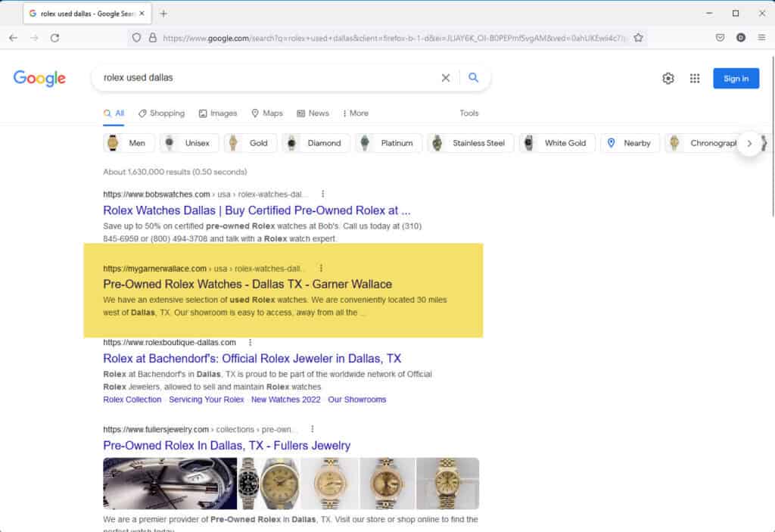Viewport: 775px width, 532px height.
Task: Open Rolex at Bachendorf's result link
Action: (252, 359)
